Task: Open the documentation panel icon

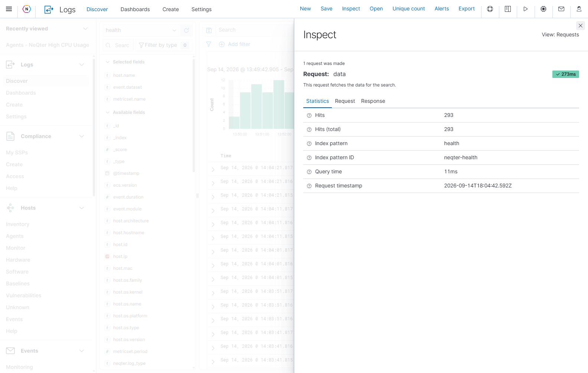Action: coord(508,9)
